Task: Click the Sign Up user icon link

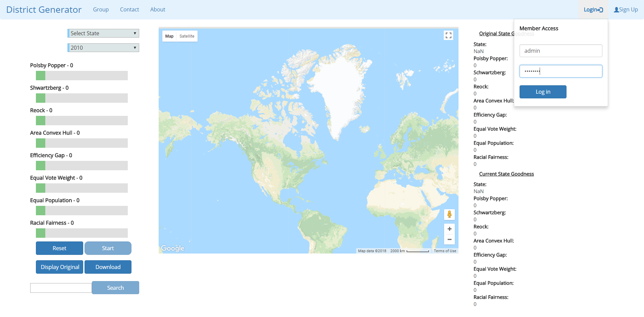Action: 626,10
